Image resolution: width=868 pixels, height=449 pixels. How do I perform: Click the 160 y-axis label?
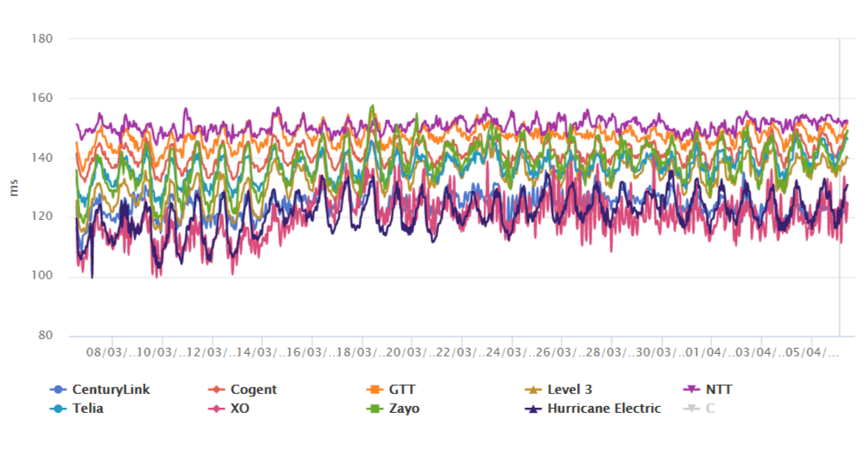point(42,99)
